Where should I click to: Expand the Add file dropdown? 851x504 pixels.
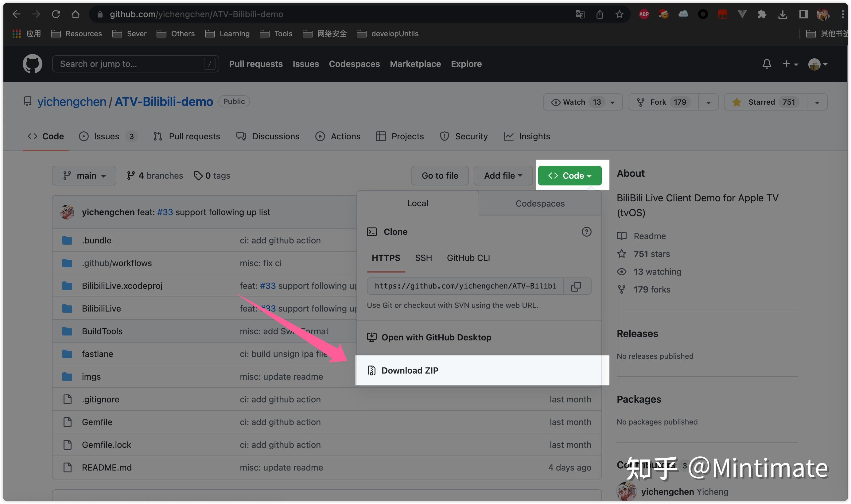[x=503, y=176]
